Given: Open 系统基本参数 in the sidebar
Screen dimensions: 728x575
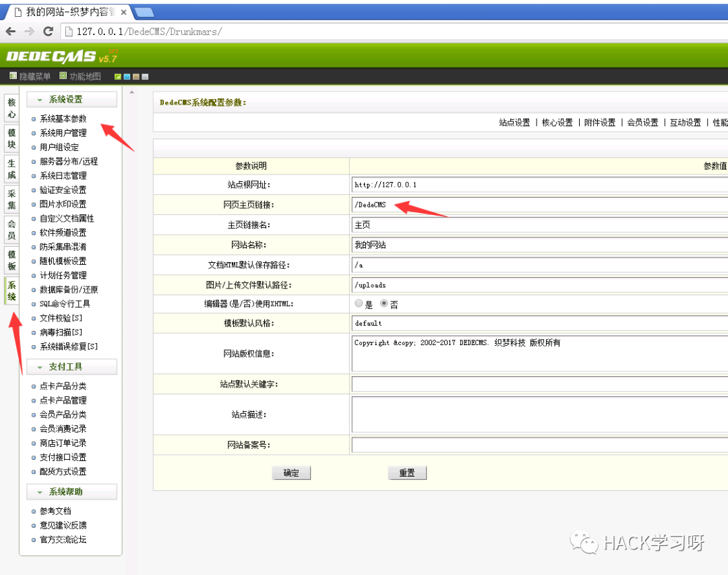Looking at the screenshot, I should (x=63, y=119).
